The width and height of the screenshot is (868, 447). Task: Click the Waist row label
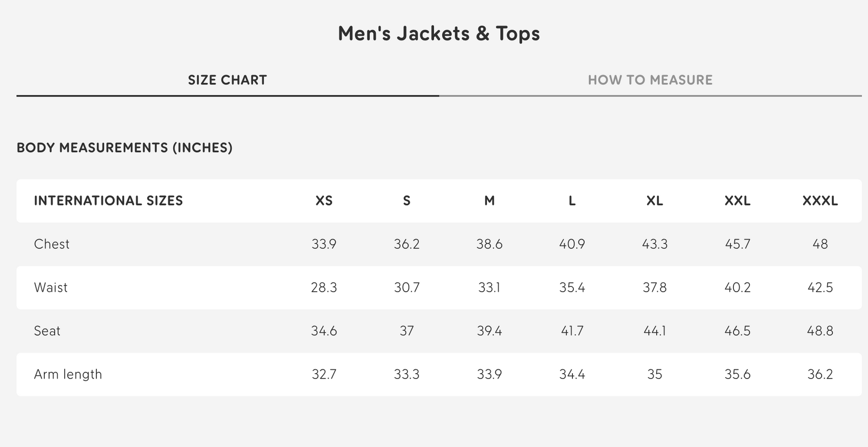pos(51,287)
